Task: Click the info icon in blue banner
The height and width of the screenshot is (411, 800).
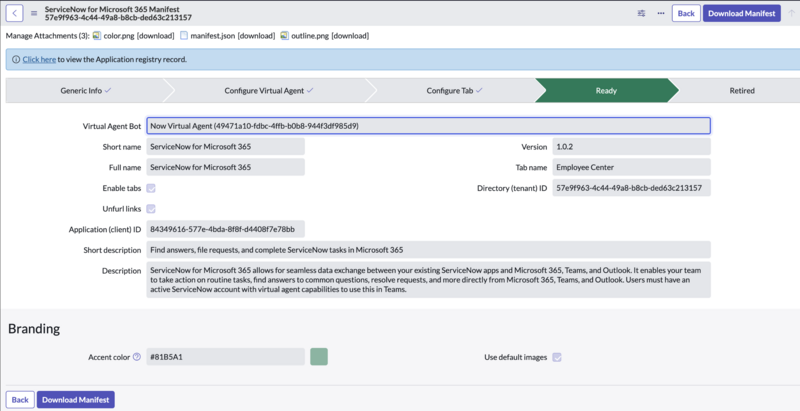Action: pyautogui.click(x=16, y=60)
